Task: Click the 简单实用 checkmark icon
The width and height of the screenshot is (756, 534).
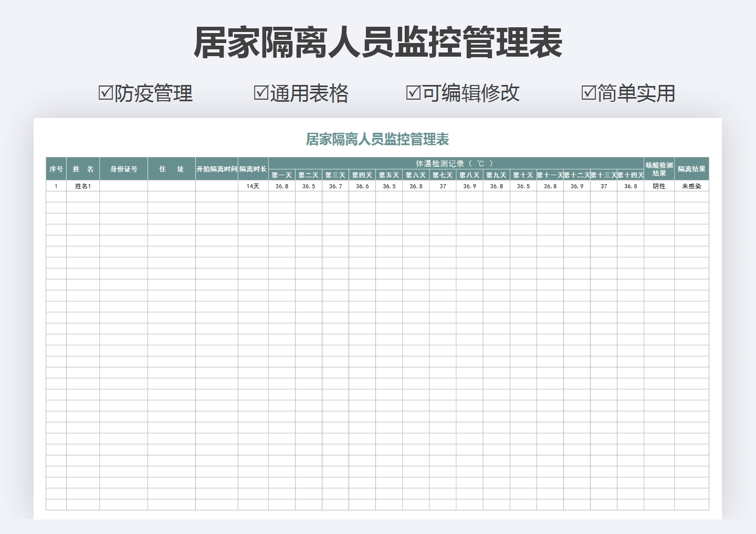Action: (x=587, y=92)
